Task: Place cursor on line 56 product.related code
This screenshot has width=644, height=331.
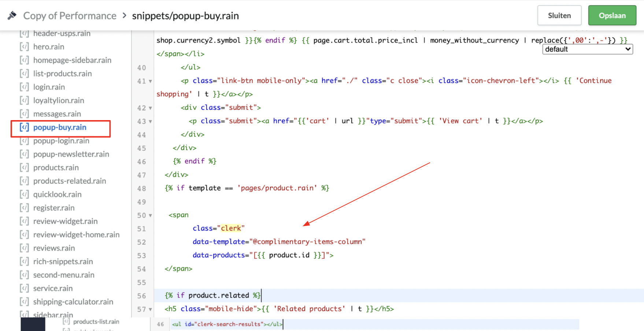Action: pyautogui.click(x=212, y=295)
